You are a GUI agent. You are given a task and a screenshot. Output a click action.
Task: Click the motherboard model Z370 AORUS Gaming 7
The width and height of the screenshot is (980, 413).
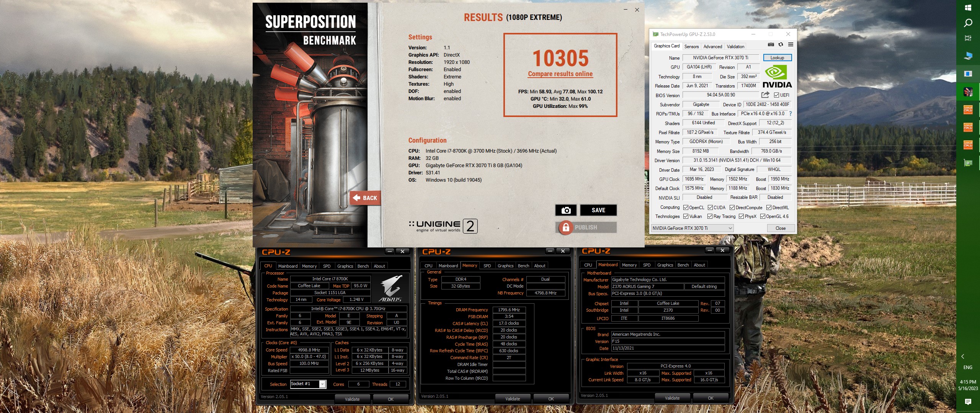point(647,286)
